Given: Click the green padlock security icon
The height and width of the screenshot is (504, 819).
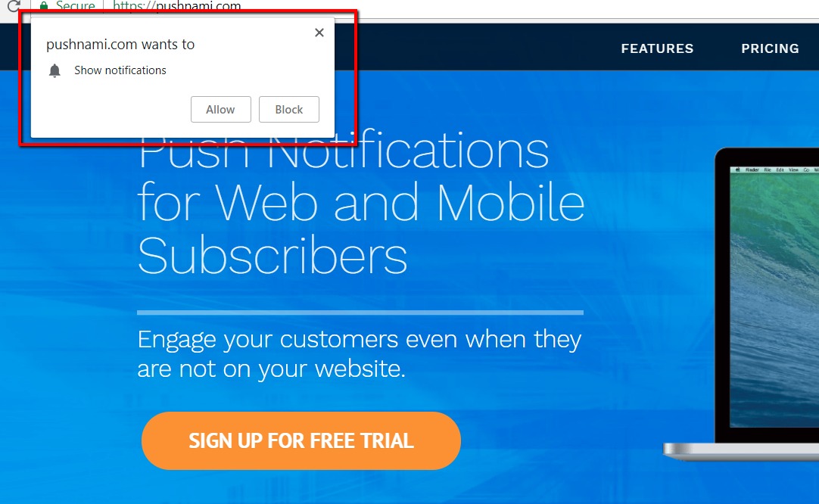Looking at the screenshot, I should coord(45,6).
